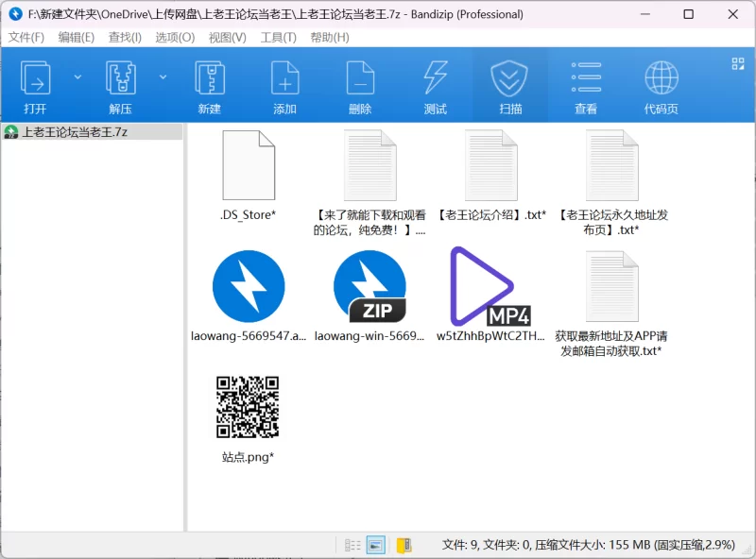The image size is (756, 559).
Task: Select 上老王论坛当老王.7z in the tree pane
Action: pos(92,132)
